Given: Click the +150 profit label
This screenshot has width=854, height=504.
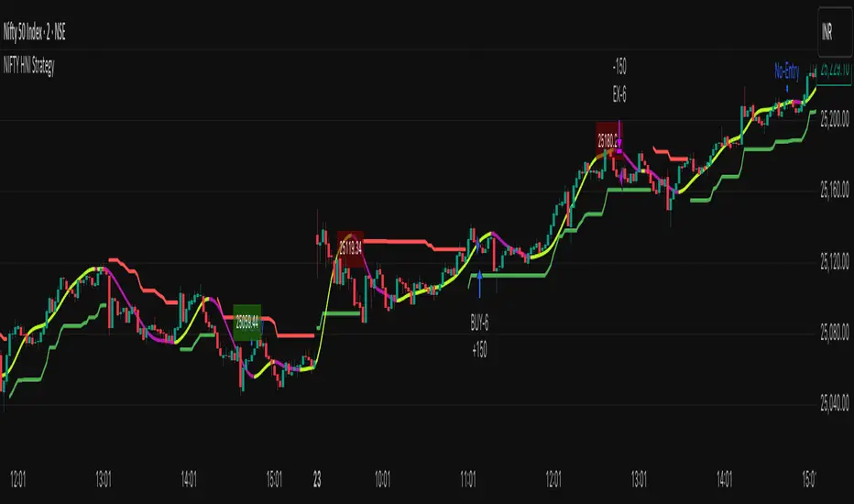Looking at the screenshot, I should click(x=479, y=350).
